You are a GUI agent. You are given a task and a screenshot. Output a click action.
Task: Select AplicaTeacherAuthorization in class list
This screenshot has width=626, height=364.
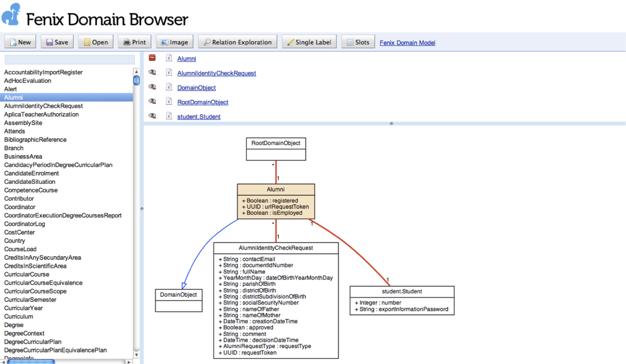tap(41, 114)
